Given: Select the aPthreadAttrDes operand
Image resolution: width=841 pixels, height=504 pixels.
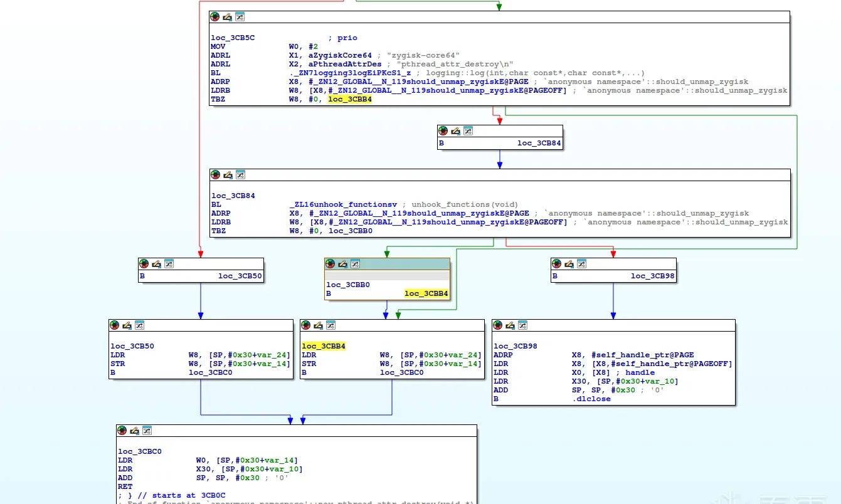Looking at the screenshot, I should (x=345, y=64).
